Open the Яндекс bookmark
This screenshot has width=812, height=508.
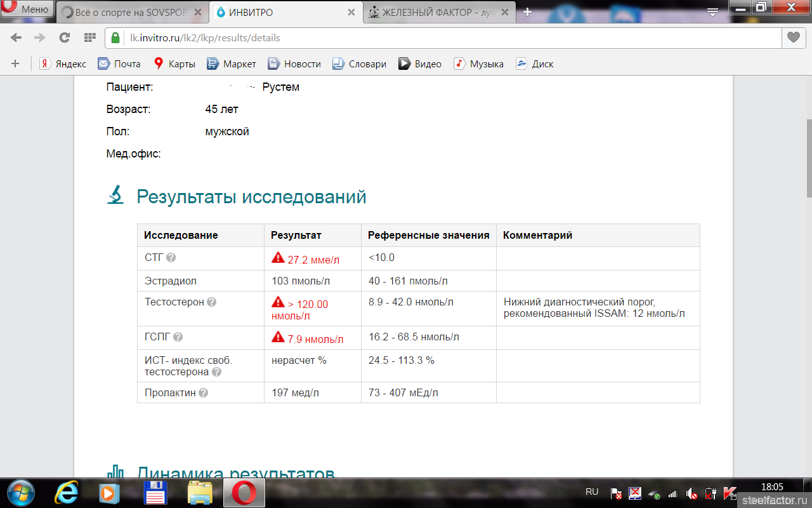pos(63,63)
